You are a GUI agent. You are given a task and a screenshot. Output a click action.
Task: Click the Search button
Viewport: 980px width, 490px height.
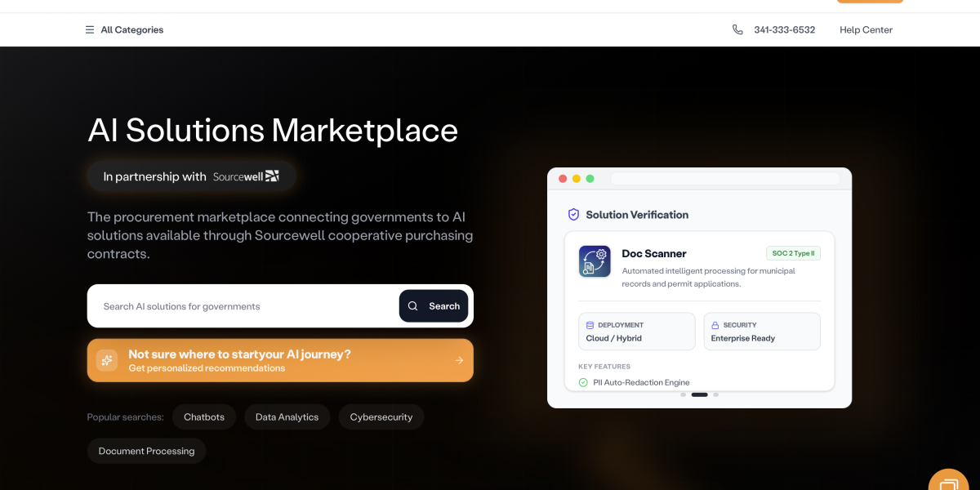tap(434, 305)
